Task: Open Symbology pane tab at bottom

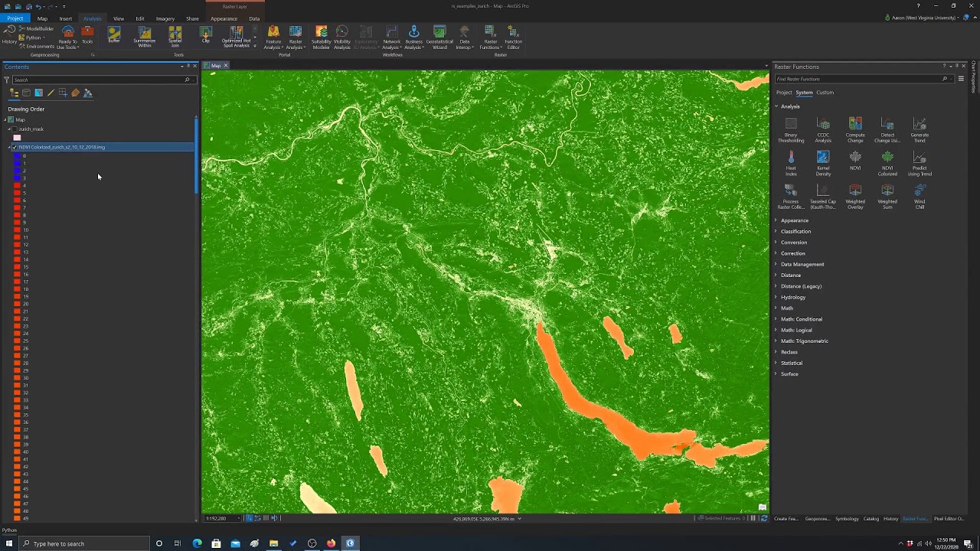Action: [x=847, y=519]
